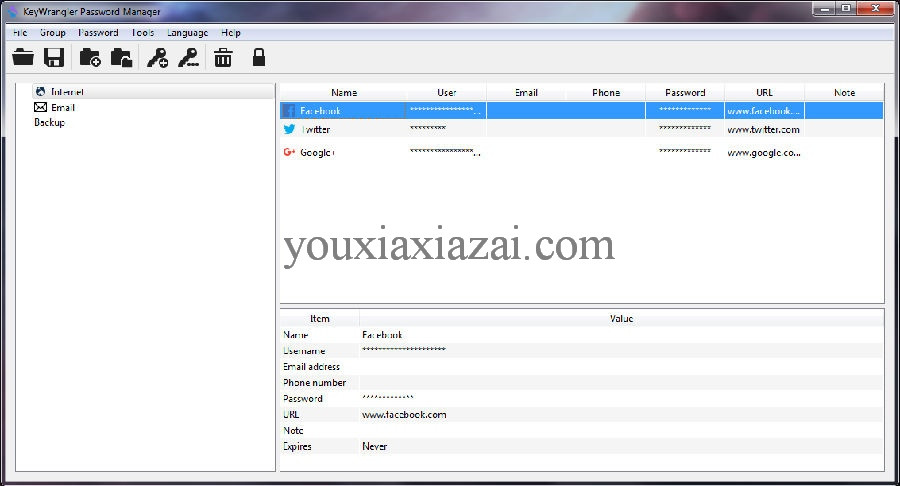Sort by the Note column header
The height and width of the screenshot is (486, 900).
click(x=844, y=92)
